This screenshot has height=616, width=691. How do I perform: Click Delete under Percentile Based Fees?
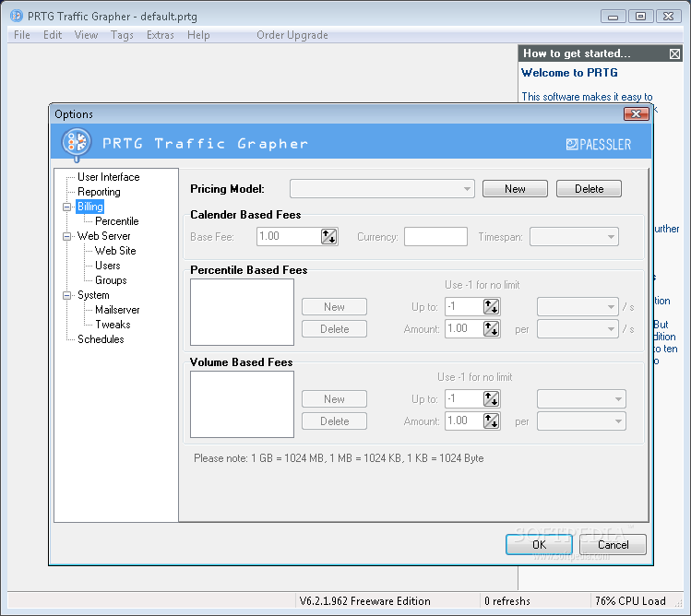coord(334,328)
